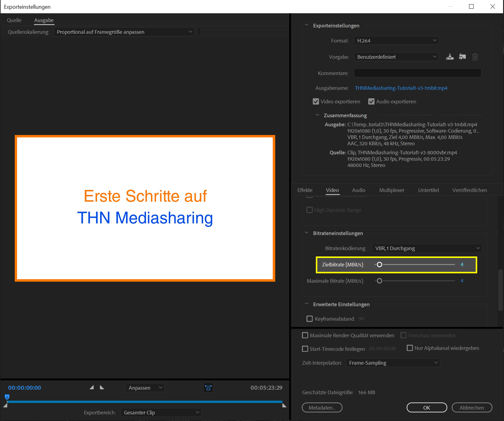This screenshot has height=421, width=504.
Task: Uncheck Audio exportieren checkbox
Action: (371, 102)
